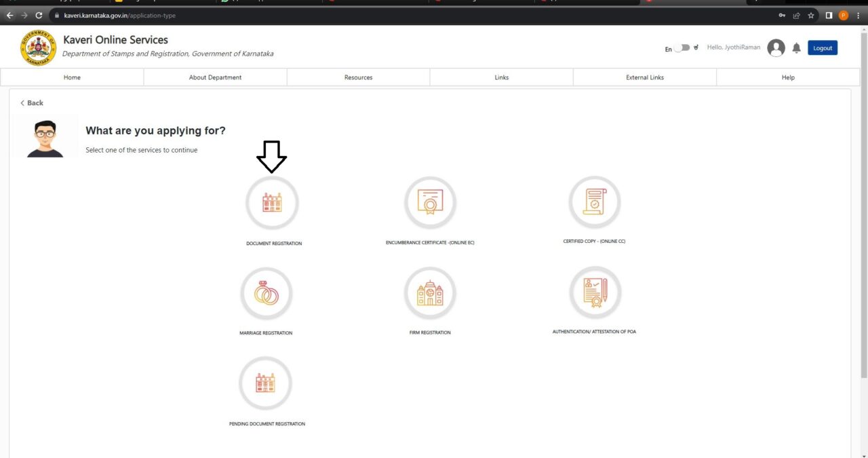The height and width of the screenshot is (458, 868).
Task: Click the ENCUMBRANCE CERTIFICATE -(ONLINE EC) label
Action: (x=430, y=242)
